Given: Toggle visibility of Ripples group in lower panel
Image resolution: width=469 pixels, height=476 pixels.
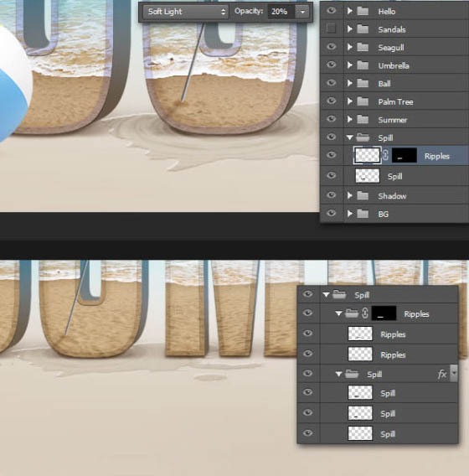Looking at the screenshot, I should (307, 313).
